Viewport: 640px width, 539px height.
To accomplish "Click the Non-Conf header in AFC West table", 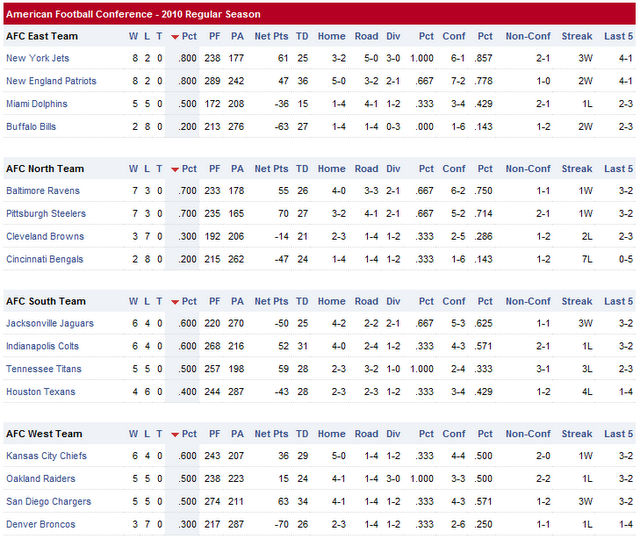I will pos(528,434).
